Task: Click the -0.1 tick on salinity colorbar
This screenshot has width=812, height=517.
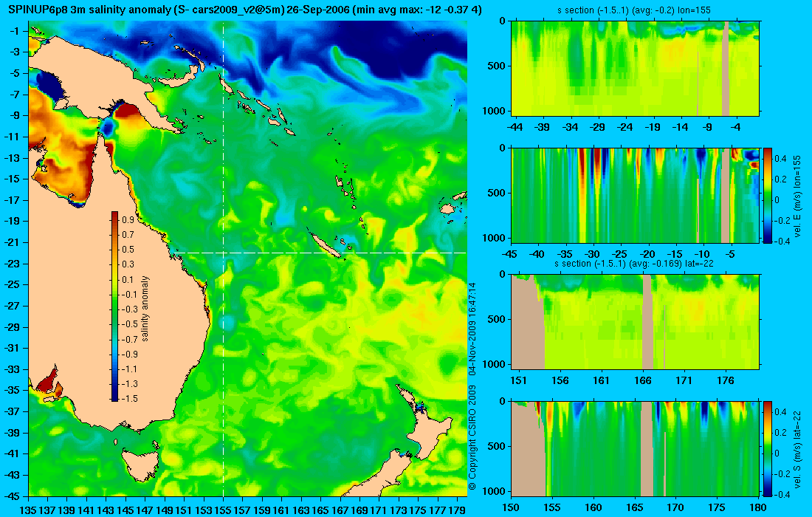Action: [x=129, y=294]
